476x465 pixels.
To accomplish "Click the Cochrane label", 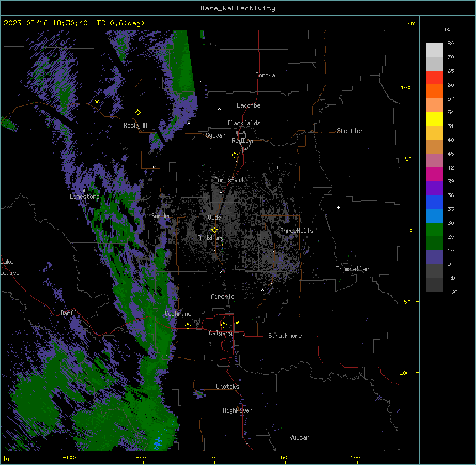I will click(178, 314).
